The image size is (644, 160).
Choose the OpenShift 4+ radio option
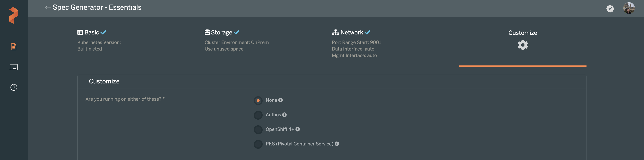click(x=258, y=130)
